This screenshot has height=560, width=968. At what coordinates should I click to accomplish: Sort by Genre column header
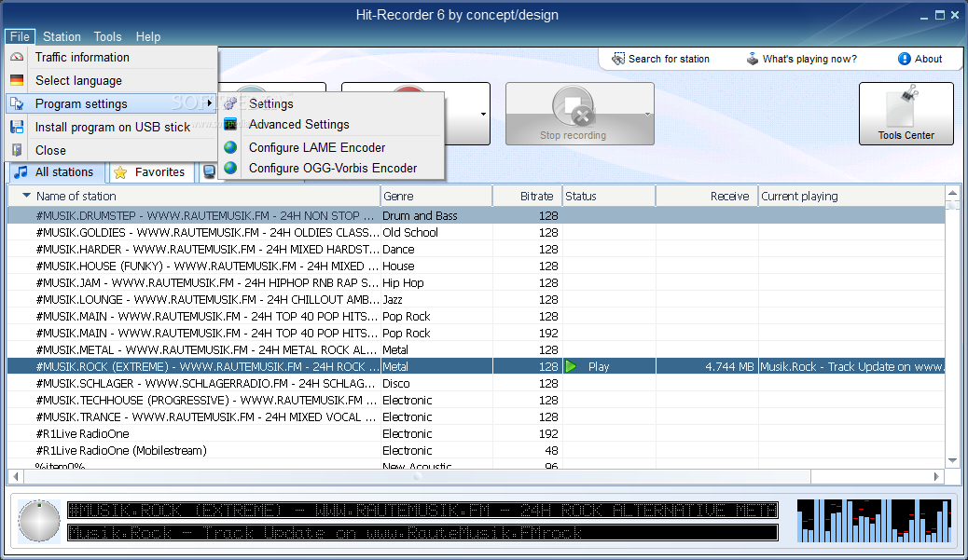436,196
